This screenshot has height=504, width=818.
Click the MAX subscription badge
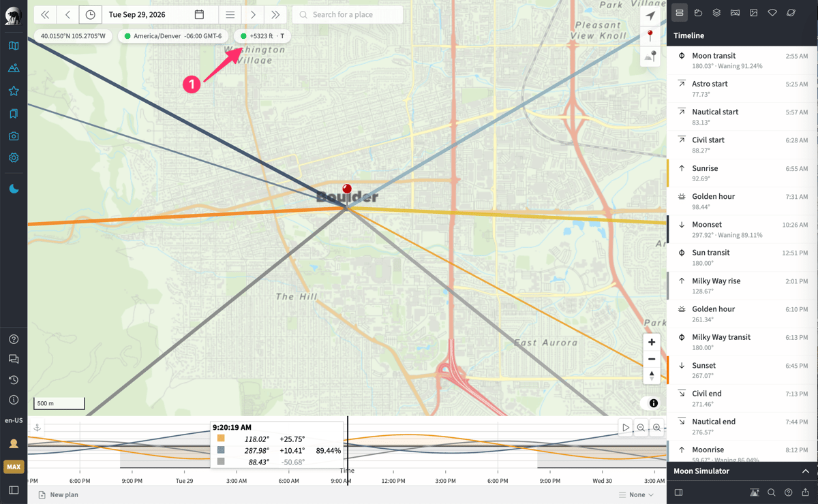click(x=14, y=467)
